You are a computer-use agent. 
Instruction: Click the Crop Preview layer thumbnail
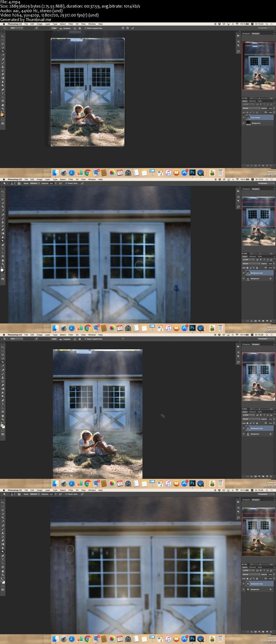(248, 118)
